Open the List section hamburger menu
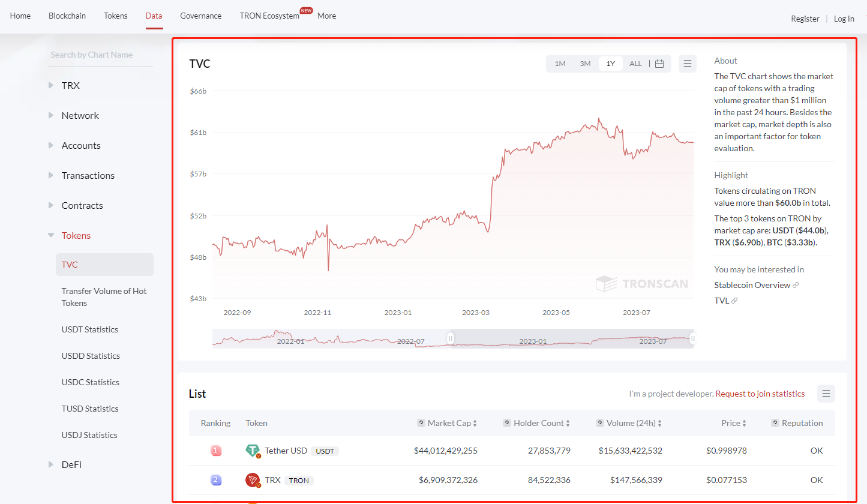Viewport: 867px width, 504px height. point(826,394)
